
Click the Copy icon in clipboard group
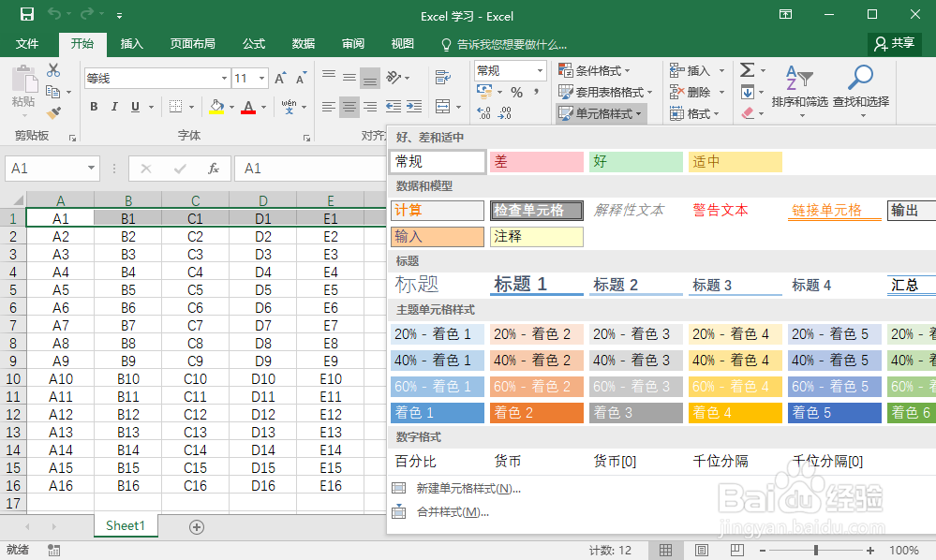tap(53, 92)
